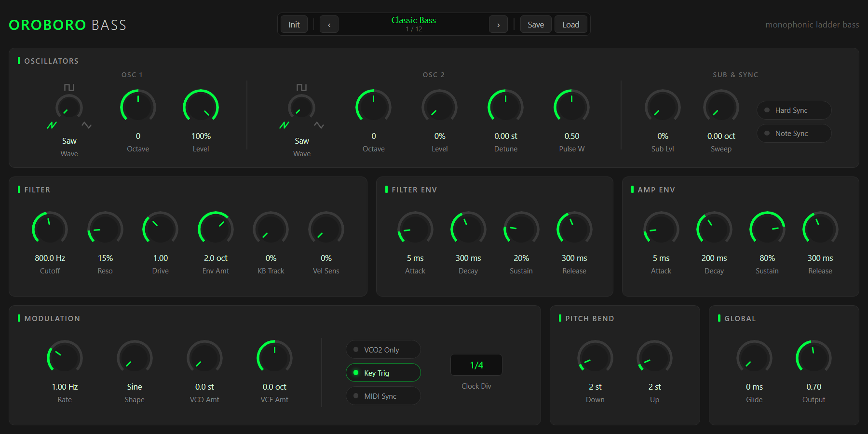This screenshot has height=434, width=868.
Task: Click the 0.70 output value
Action: 814,387
